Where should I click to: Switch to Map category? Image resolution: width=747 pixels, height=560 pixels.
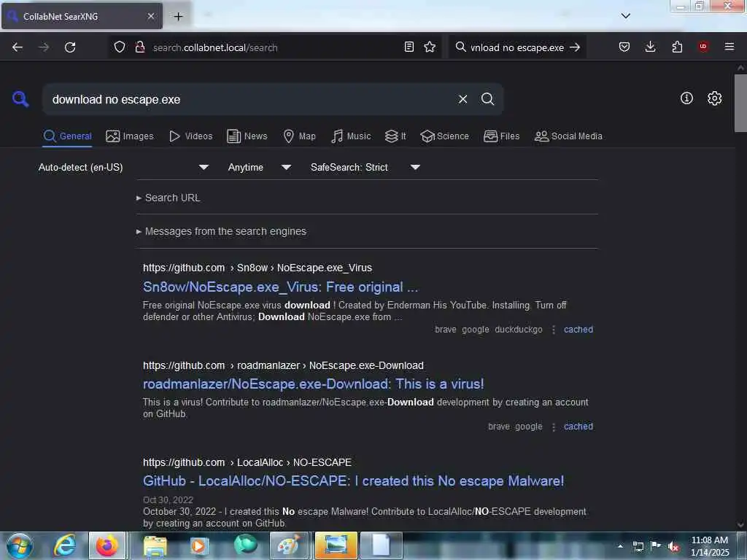pos(300,136)
